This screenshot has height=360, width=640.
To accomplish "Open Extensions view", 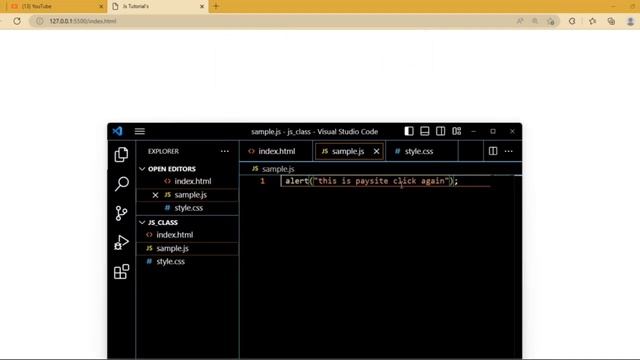I will tap(121, 272).
